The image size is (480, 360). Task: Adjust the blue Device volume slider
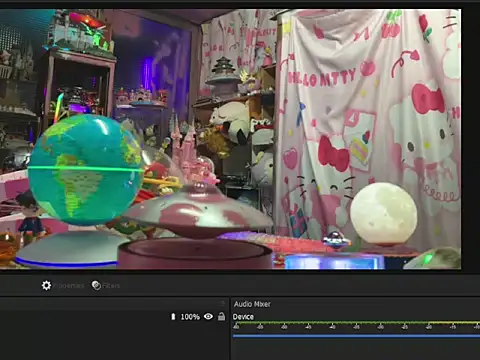(x=356, y=336)
